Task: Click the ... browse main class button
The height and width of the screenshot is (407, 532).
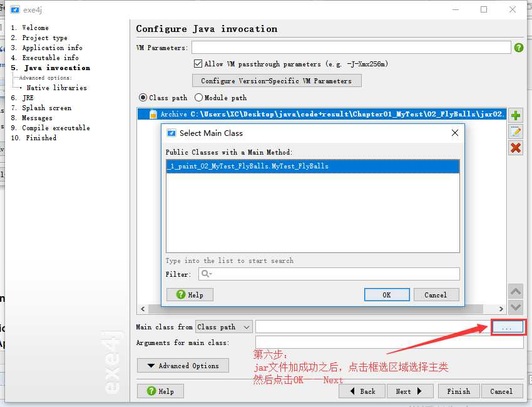Action: (507, 327)
